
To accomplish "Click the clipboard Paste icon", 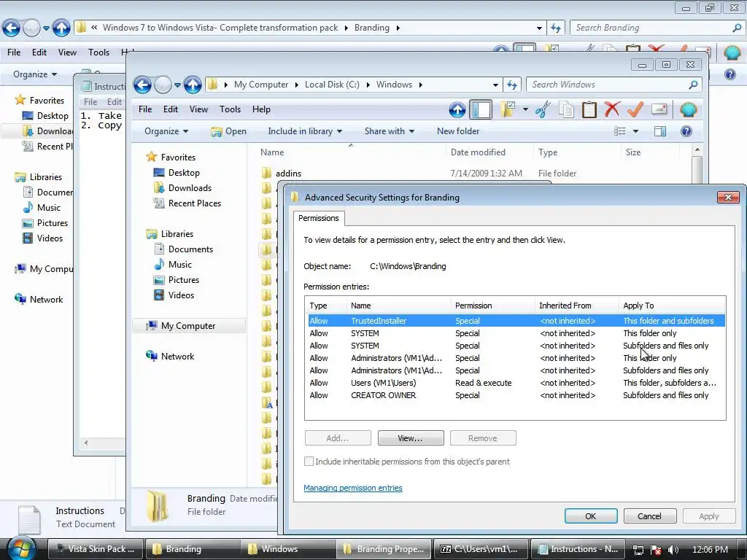I will click(x=589, y=109).
